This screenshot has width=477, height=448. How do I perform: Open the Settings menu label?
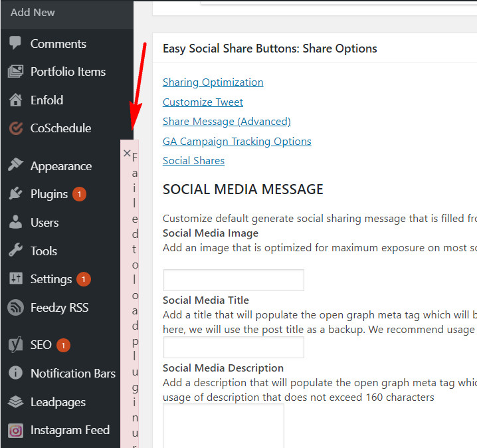[51, 279]
